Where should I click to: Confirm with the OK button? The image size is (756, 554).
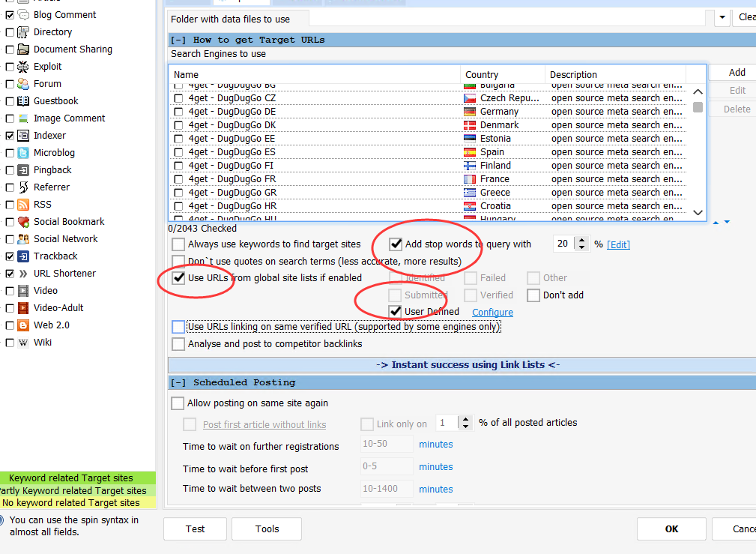pos(671,529)
